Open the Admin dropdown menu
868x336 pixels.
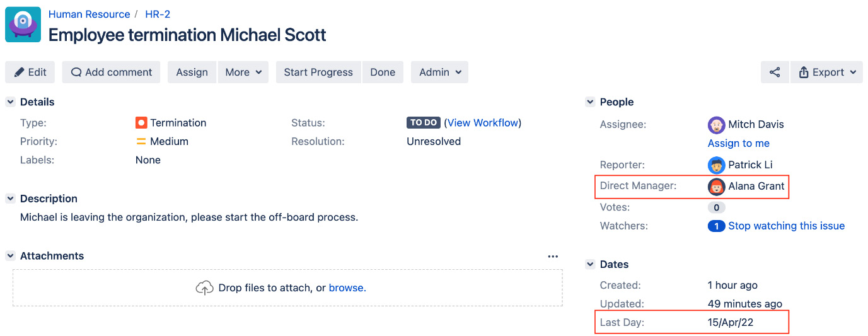coord(439,72)
